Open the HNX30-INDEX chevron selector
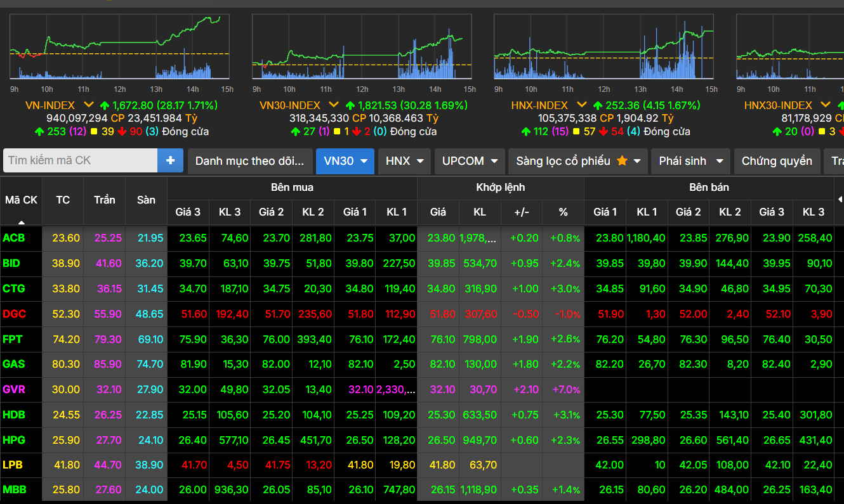The width and height of the screenshot is (844, 504). (x=825, y=105)
